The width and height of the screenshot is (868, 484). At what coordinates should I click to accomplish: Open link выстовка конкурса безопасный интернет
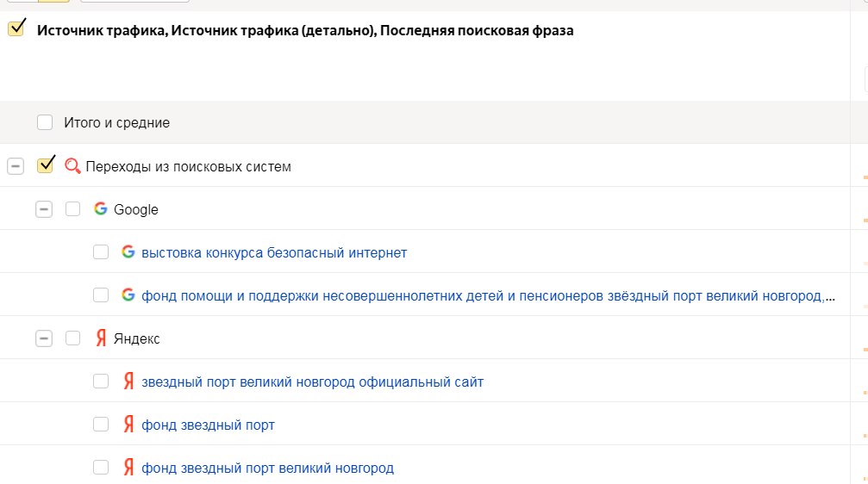pos(274,253)
